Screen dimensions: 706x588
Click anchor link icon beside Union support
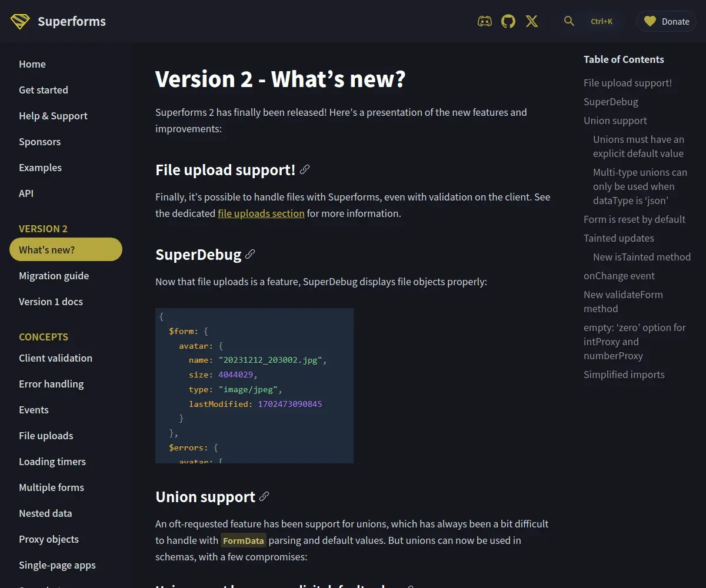(x=264, y=496)
